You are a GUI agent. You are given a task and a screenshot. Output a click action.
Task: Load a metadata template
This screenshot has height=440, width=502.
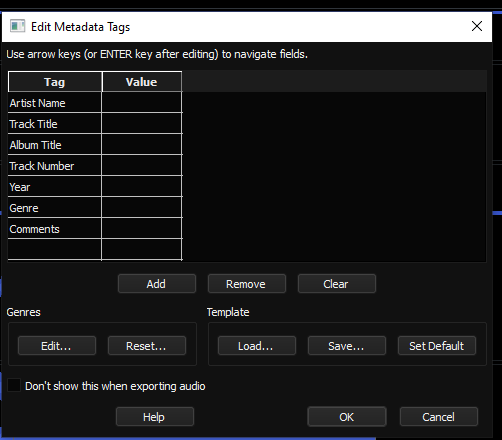pyautogui.click(x=257, y=346)
